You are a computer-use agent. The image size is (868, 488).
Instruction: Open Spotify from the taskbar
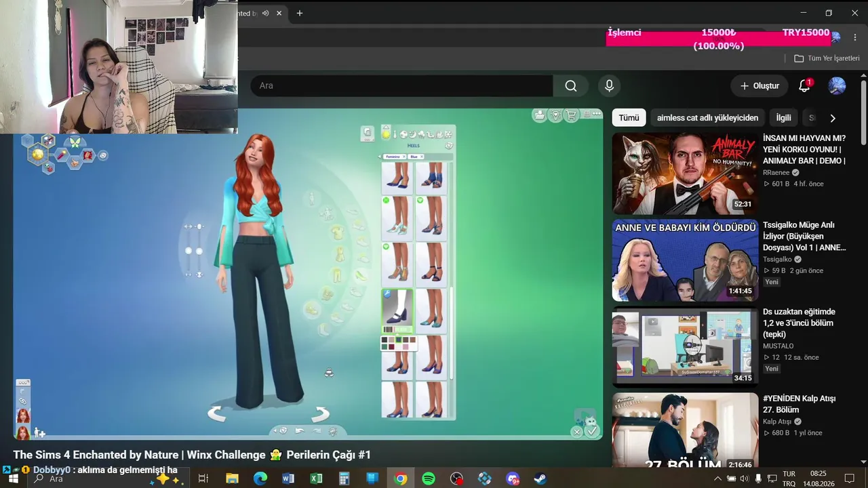[429, 479]
